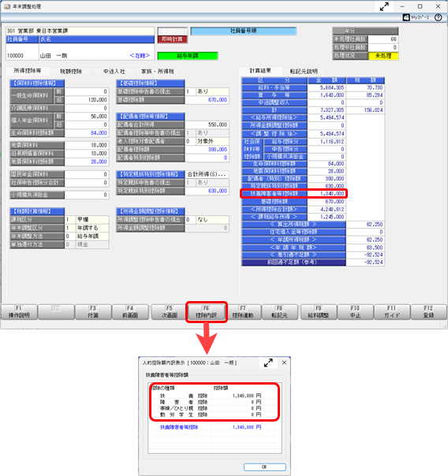Image resolution: width=448 pixels, height=476 pixels.
Task: Click the F6 控除内訳 function button
Action: point(206,312)
